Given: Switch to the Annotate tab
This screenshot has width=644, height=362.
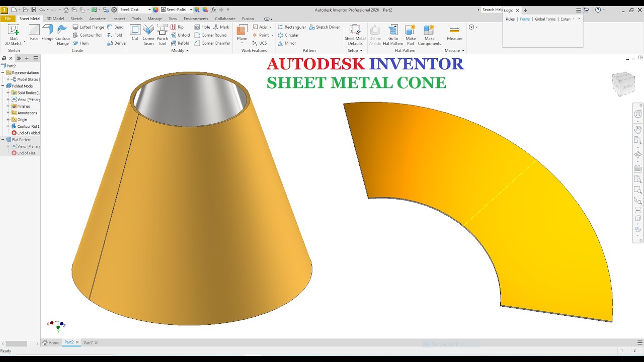Looking at the screenshot, I should coord(98,19).
